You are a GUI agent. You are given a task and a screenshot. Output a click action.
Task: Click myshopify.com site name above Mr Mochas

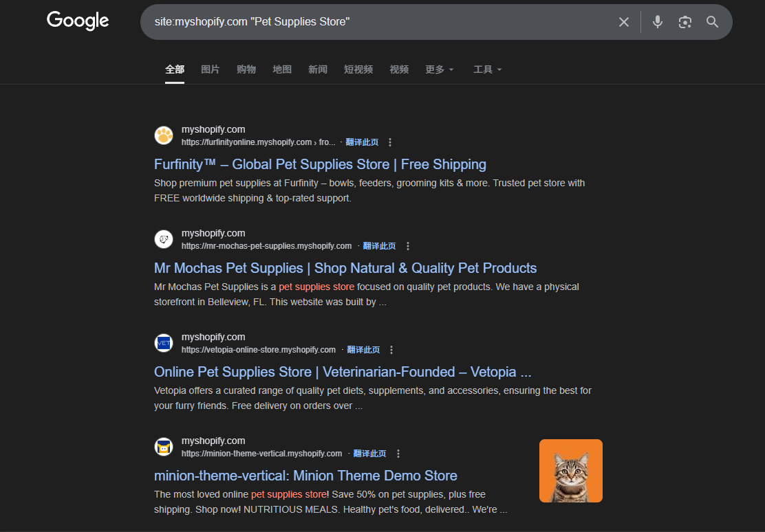pos(213,233)
